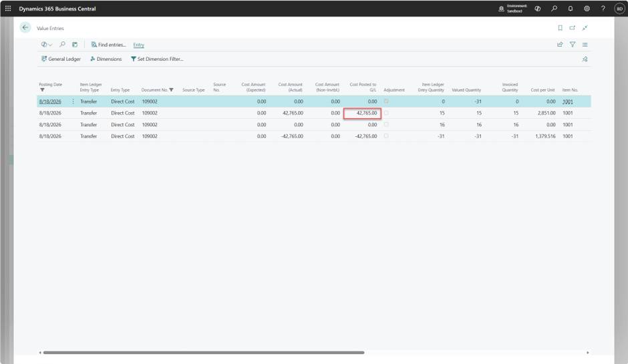Toggle Adjustment checkbox in first row

(386, 101)
